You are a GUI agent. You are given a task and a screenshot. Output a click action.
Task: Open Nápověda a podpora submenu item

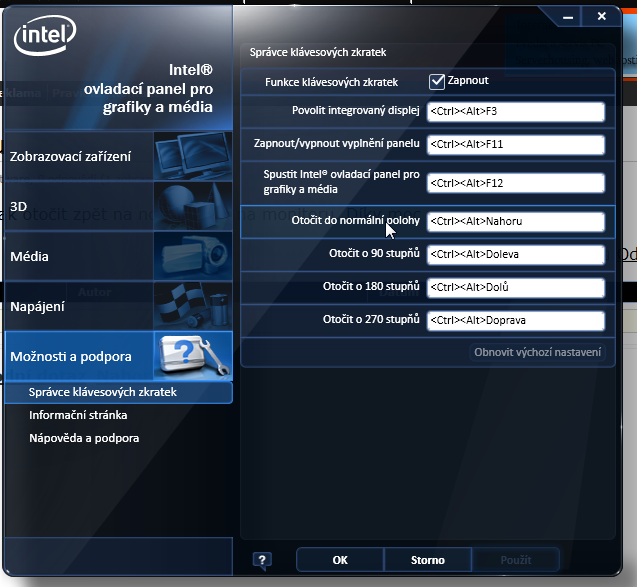tap(84, 438)
